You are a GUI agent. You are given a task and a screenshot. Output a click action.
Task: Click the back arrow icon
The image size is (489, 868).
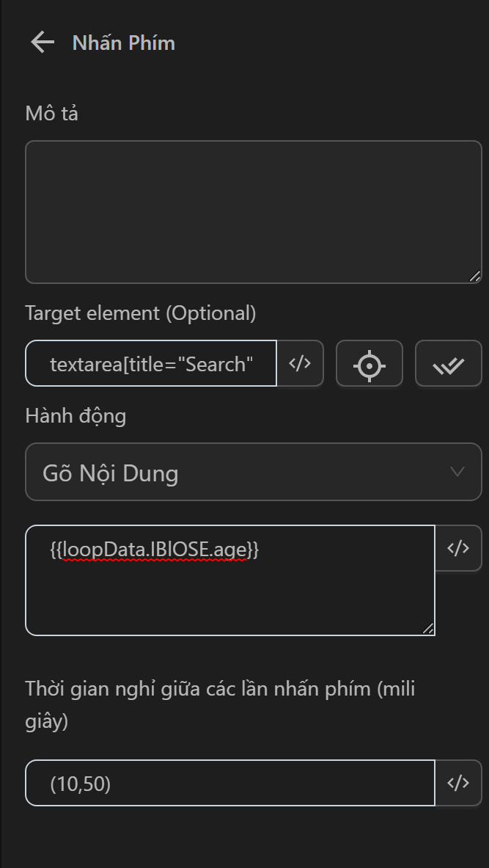(43, 43)
